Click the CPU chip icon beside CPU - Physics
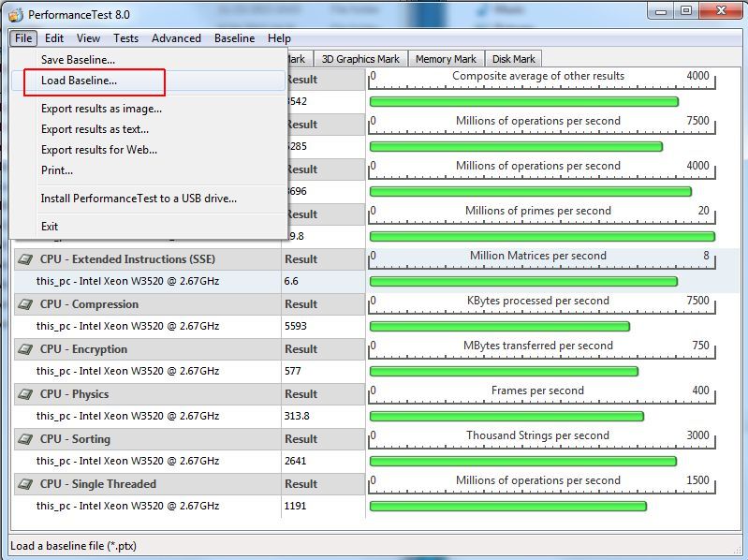Viewport: 748px width, 560px height. coord(25,394)
